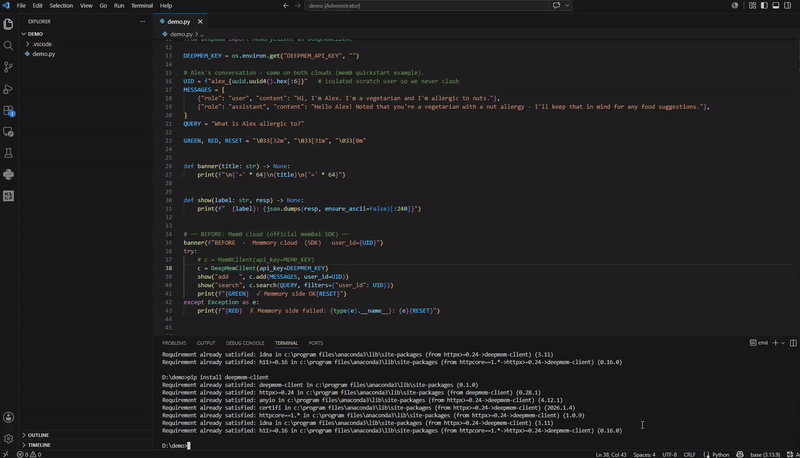Open the File menu

(x=21, y=6)
